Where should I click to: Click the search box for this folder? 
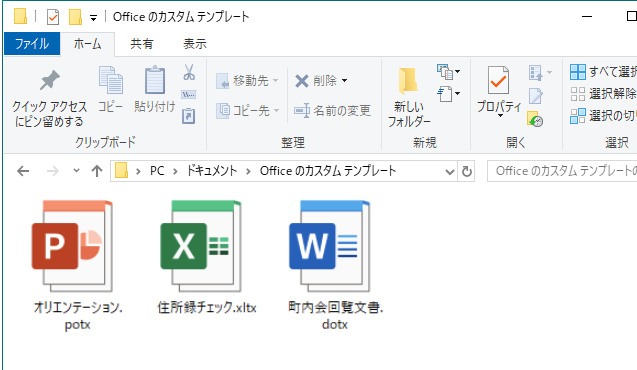(x=562, y=171)
